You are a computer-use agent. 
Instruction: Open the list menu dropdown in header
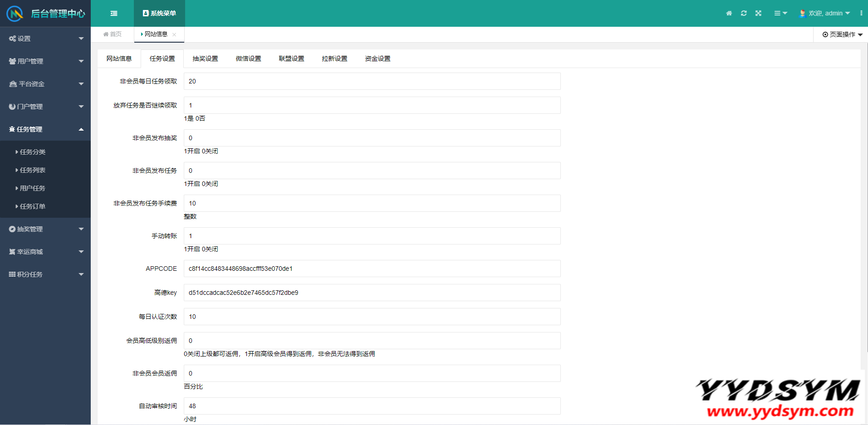780,14
